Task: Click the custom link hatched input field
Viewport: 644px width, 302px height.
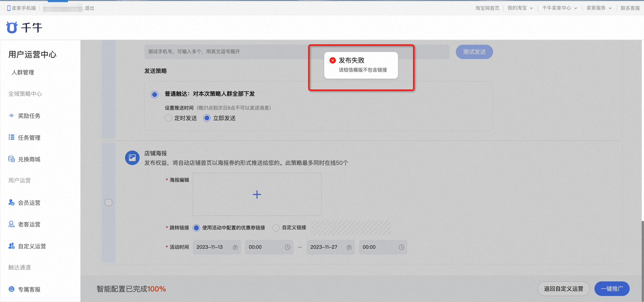Action: tap(351, 228)
